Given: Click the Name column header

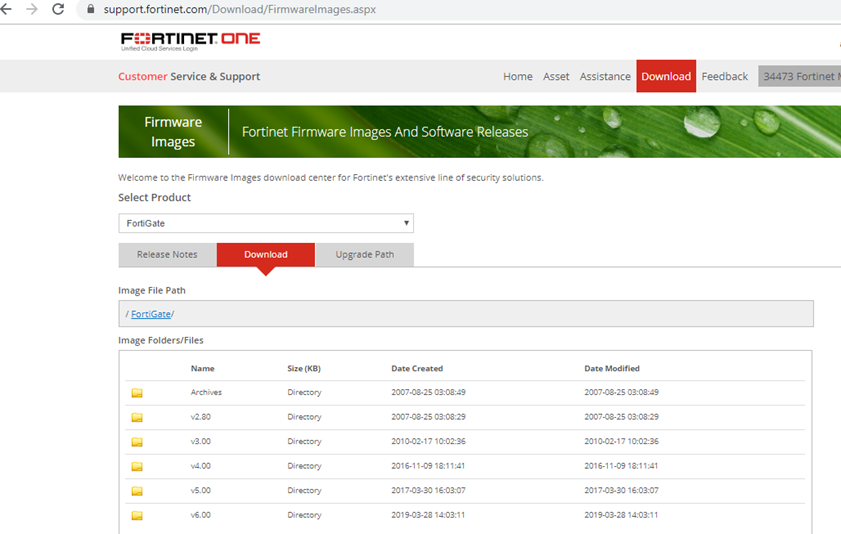Looking at the screenshot, I should click(x=202, y=368).
